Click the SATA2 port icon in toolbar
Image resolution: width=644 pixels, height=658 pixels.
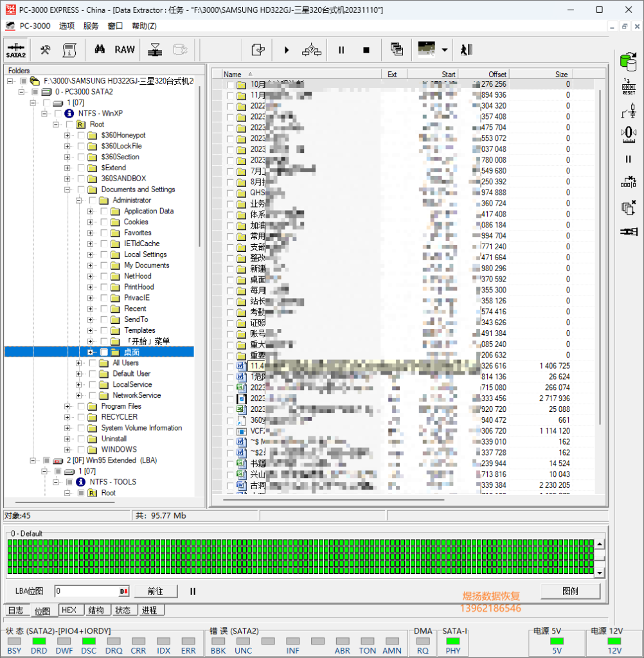click(16, 50)
